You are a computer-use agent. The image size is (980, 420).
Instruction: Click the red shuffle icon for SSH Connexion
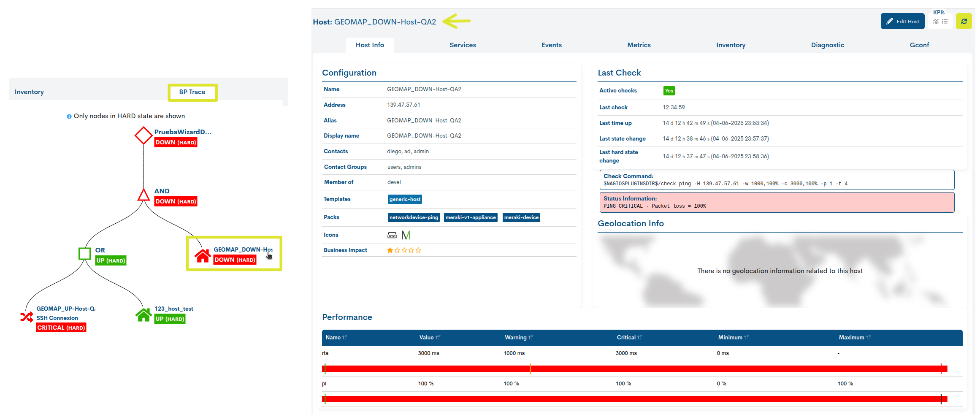[x=27, y=317]
